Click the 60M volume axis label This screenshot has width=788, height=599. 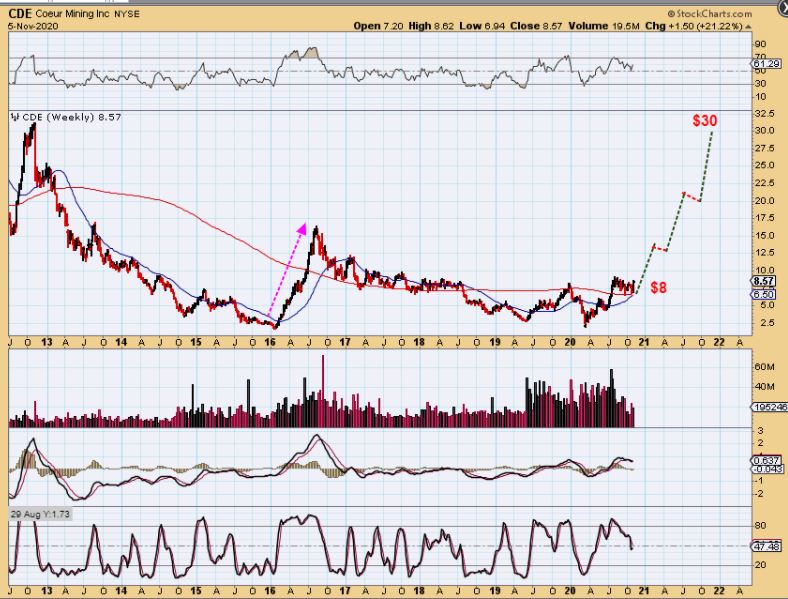tap(764, 367)
